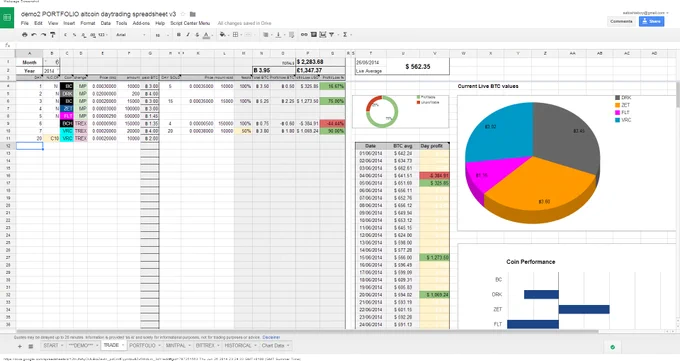Select the -44.44% red loss cell

[x=333, y=124]
